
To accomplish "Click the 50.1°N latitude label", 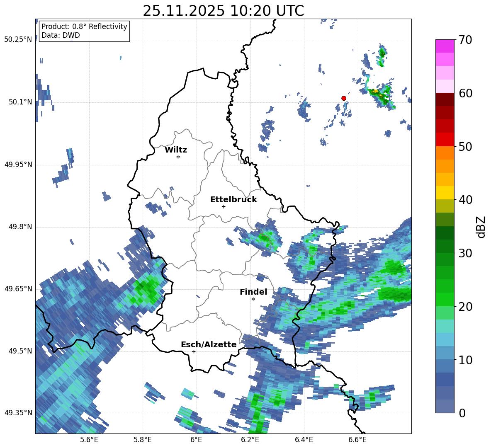I will point(20,102).
